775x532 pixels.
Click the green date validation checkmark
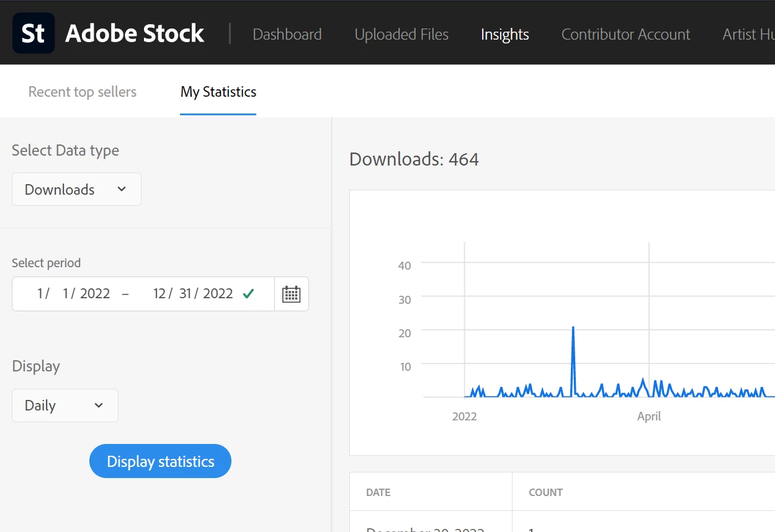[248, 294]
